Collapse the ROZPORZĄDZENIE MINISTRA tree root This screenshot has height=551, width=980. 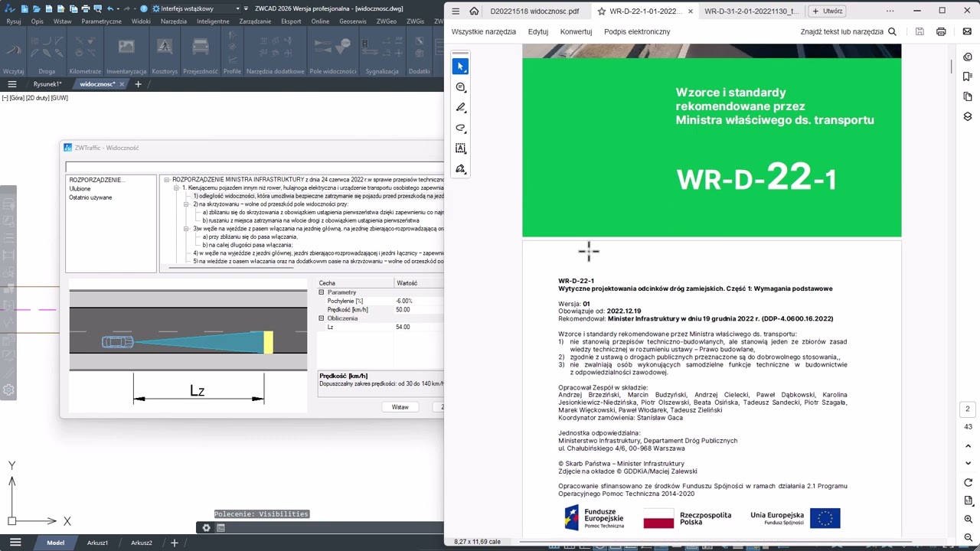[166, 180]
